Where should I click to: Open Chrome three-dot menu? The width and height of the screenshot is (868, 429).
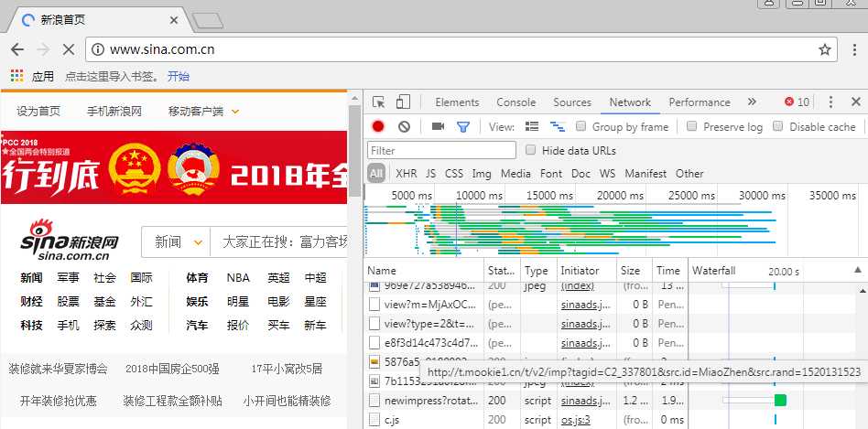(855, 49)
